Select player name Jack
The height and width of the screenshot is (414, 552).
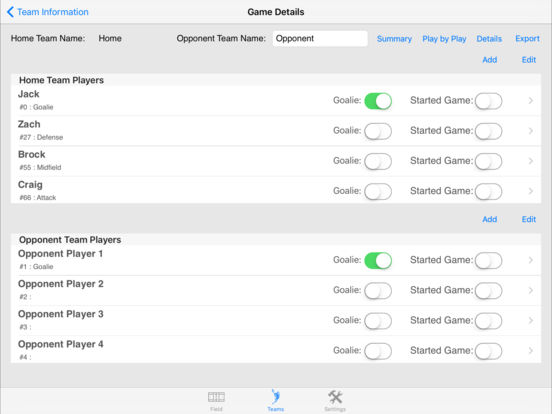[29, 94]
